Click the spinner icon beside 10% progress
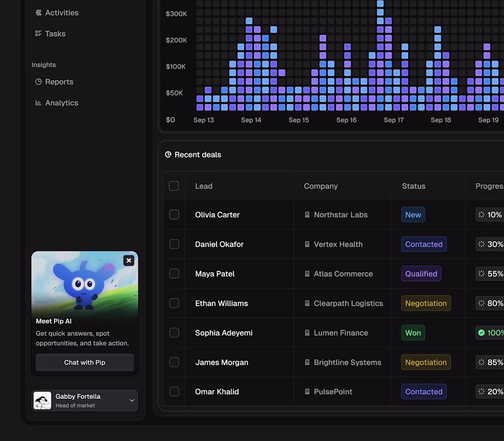 (481, 215)
